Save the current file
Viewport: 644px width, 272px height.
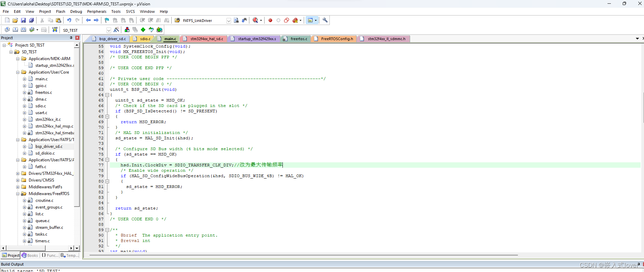(23, 20)
